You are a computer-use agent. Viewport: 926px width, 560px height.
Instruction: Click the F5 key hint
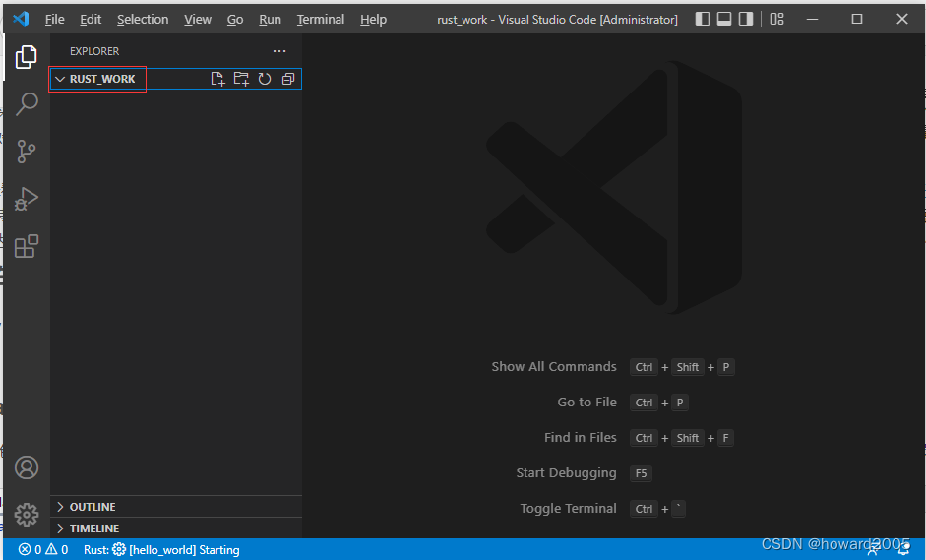(x=641, y=473)
